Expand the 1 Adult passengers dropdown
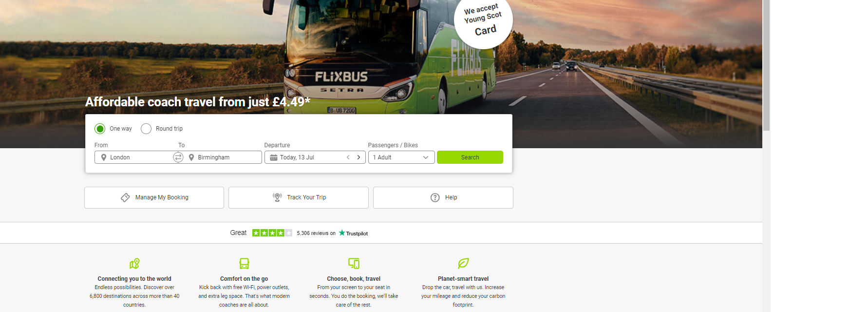The image size is (868, 312). (401, 157)
